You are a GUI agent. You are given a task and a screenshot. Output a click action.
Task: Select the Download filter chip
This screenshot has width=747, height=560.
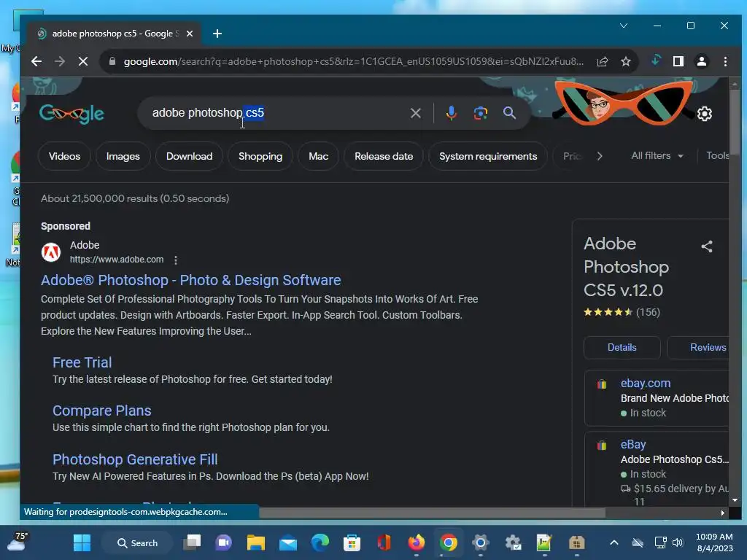tap(189, 156)
